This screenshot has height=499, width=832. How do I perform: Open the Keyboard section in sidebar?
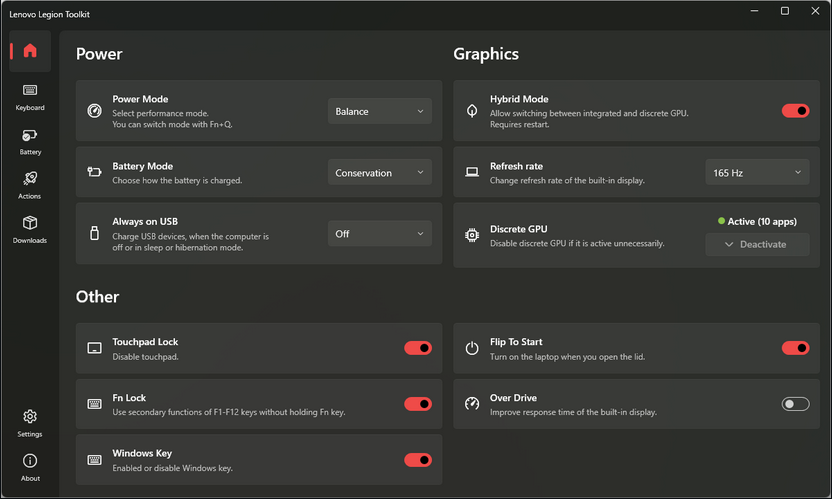click(x=30, y=97)
